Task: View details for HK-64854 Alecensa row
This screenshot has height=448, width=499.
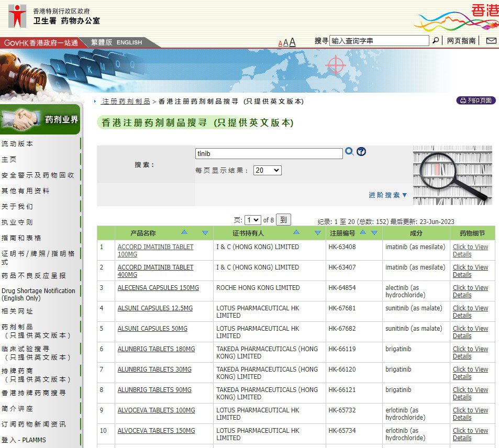Action: (x=470, y=291)
